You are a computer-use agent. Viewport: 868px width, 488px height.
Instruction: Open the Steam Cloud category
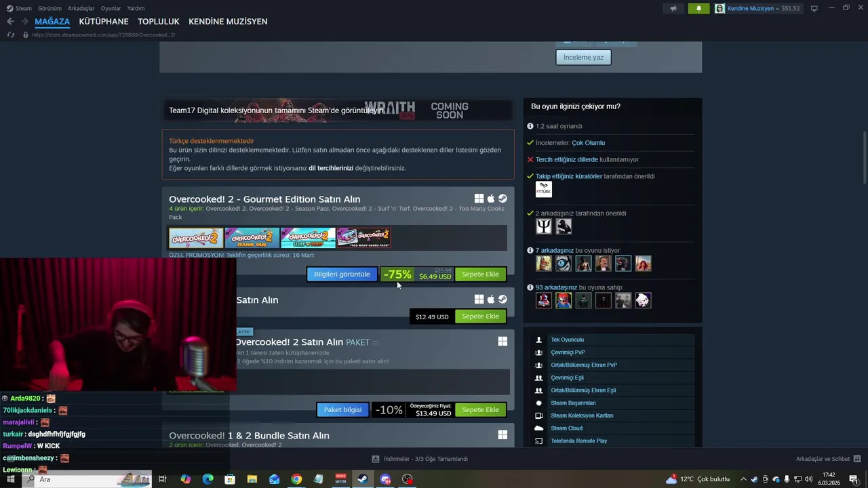(x=566, y=428)
